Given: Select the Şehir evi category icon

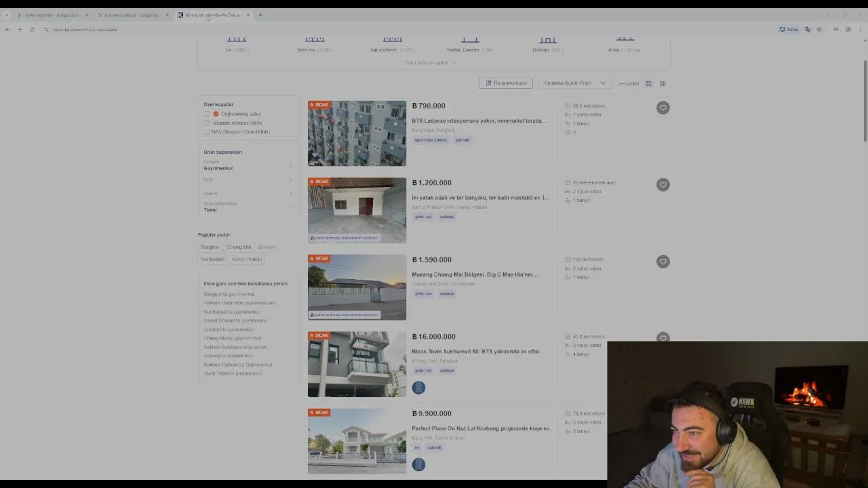Looking at the screenshot, I should point(315,39).
